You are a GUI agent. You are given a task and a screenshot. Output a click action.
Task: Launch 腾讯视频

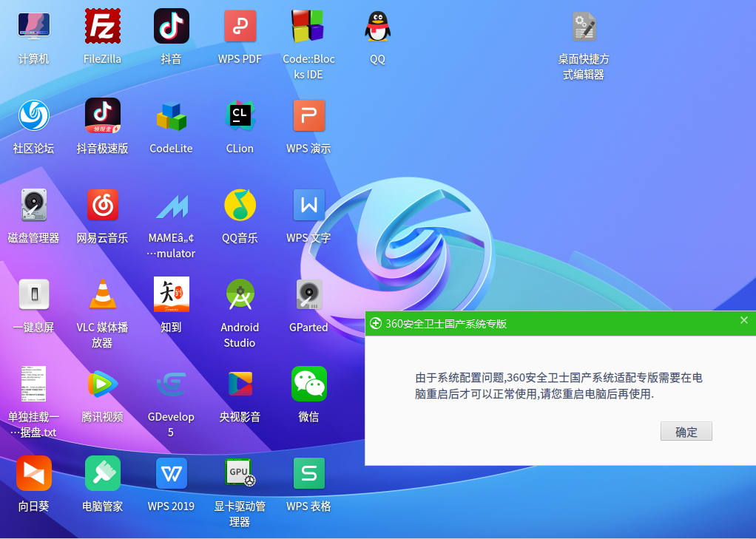pyautogui.click(x=102, y=384)
